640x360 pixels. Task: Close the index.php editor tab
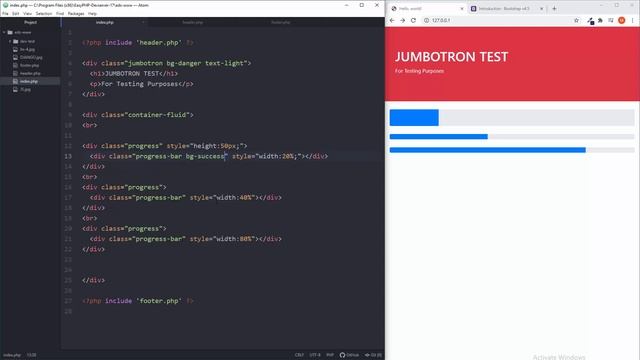coord(143,22)
